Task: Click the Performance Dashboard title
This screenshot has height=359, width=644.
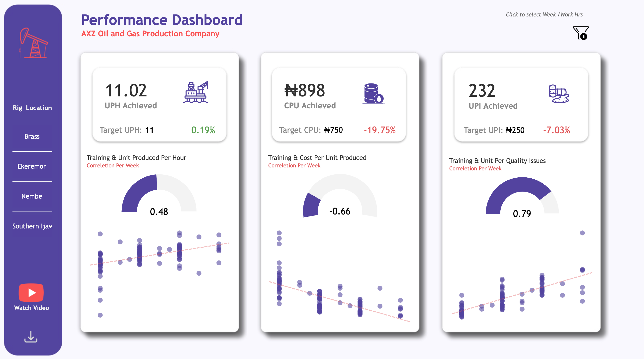Action: coord(162,20)
